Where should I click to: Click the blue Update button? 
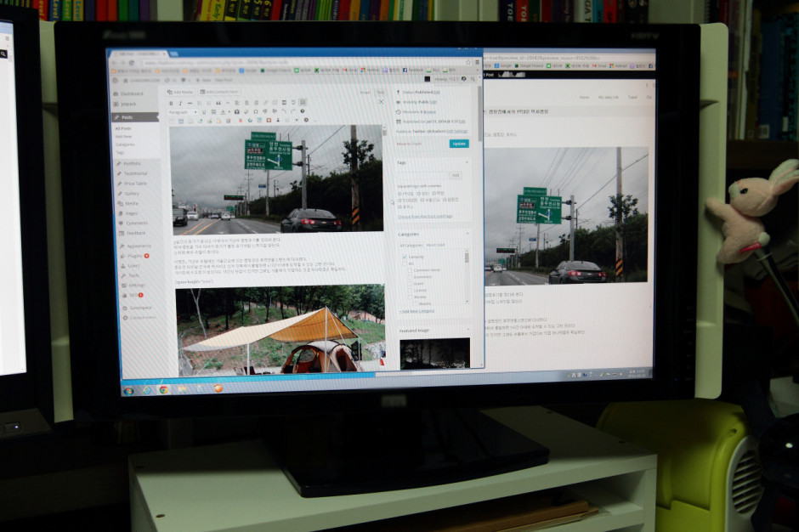click(x=459, y=144)
